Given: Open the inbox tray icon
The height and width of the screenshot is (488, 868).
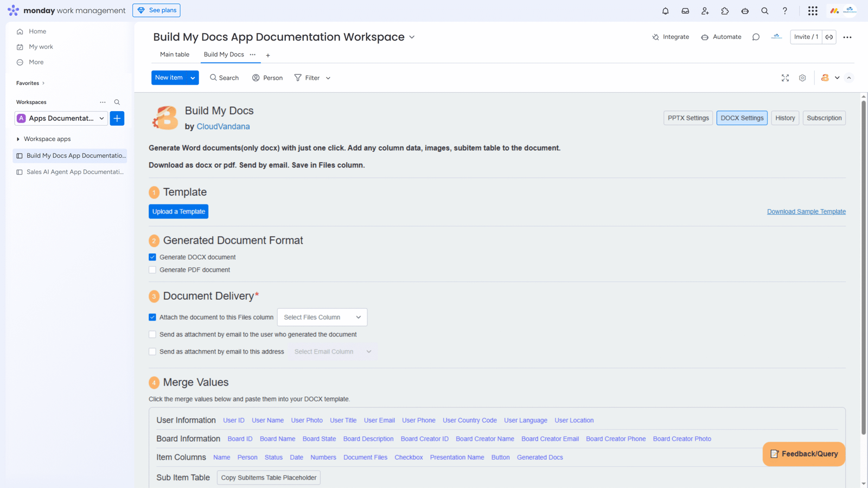Looking at the screenshot, I should [685, 11].
